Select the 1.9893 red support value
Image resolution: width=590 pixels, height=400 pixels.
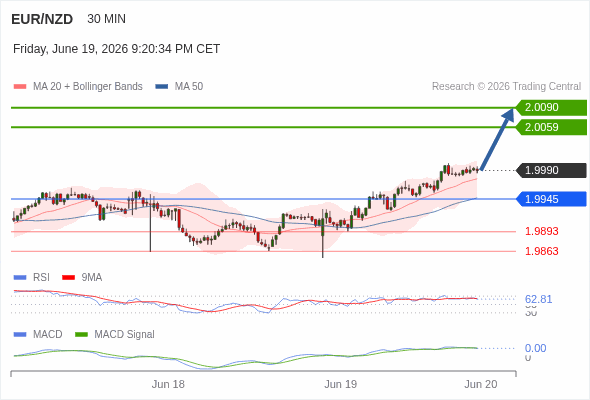coord(541,231)
